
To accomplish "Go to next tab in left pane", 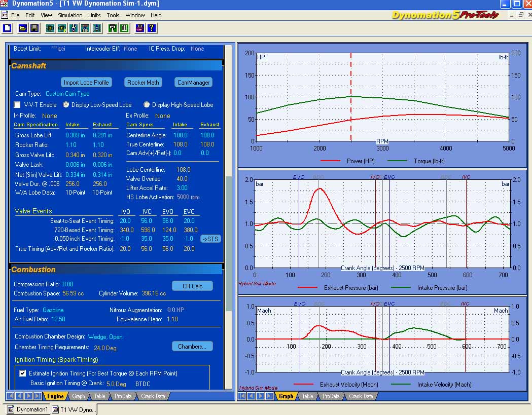I will tap(28, 396).
